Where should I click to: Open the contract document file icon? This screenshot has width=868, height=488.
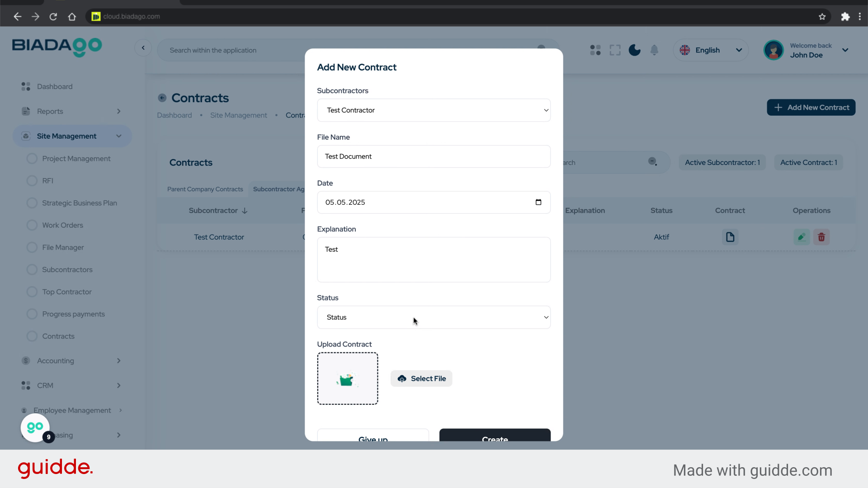[730, 237]
